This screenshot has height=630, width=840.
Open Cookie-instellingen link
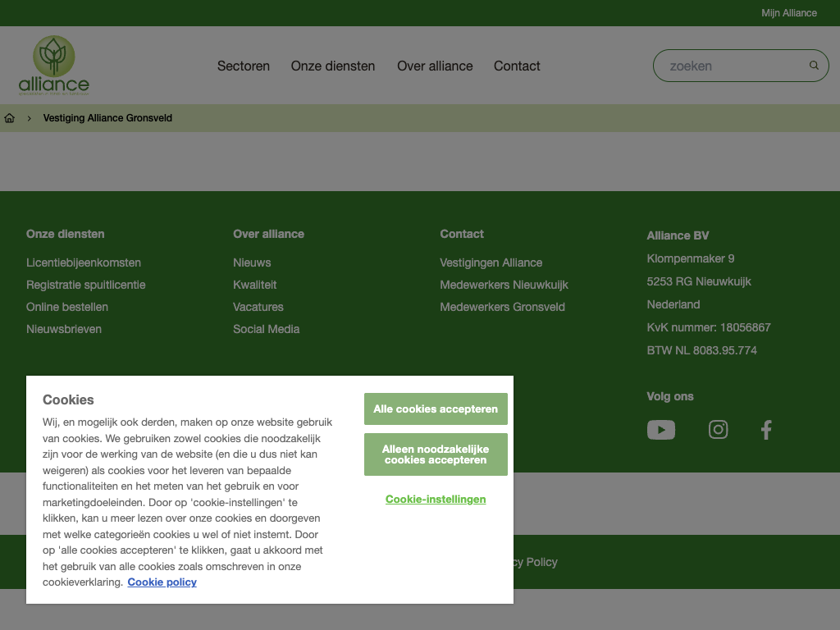pos(436,500)
